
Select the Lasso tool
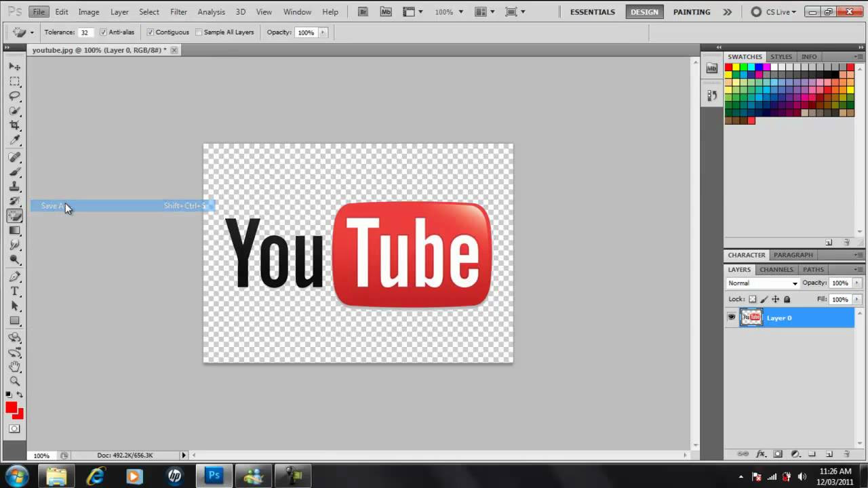coord(15,95)
